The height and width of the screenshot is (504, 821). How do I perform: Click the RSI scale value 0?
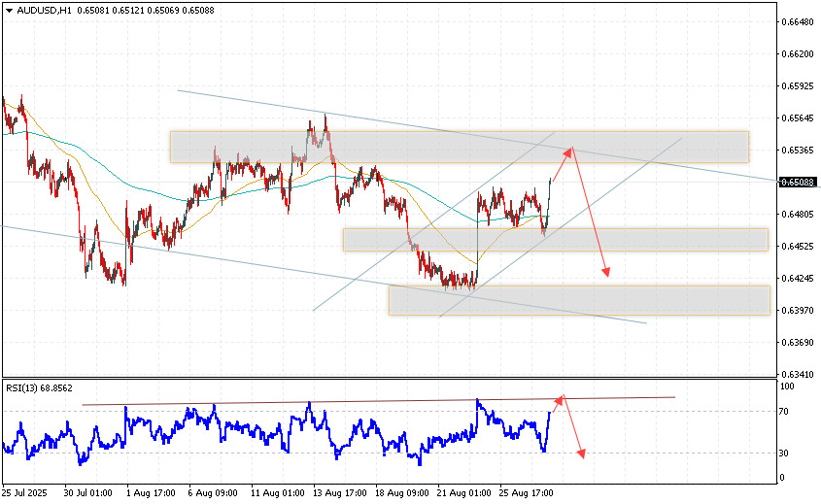tap(782, 478)
